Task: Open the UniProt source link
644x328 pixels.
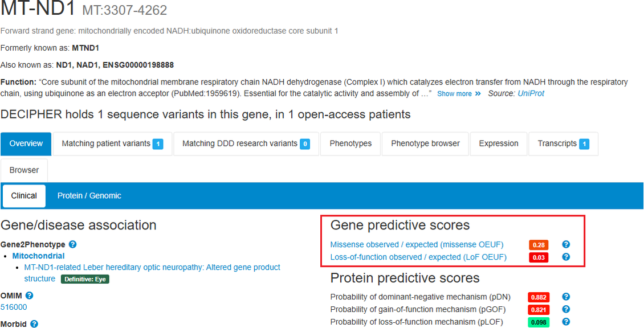Action: click(531, 93)
